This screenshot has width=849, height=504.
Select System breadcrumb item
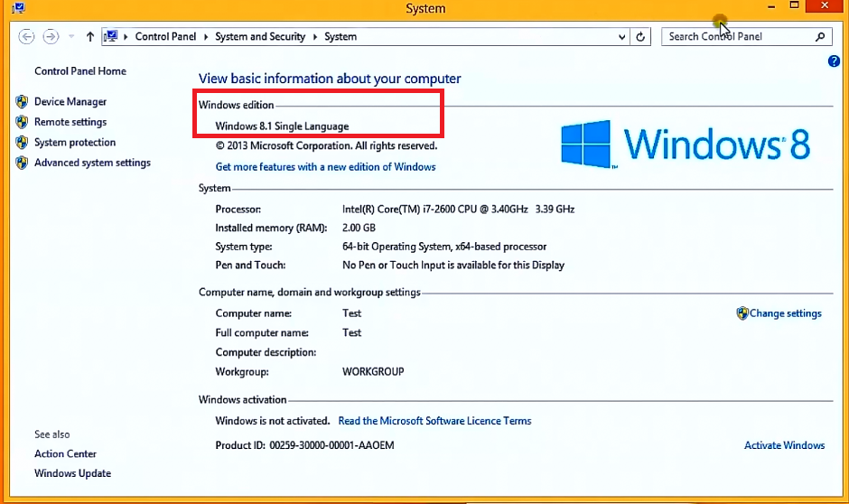click(x=341, y=36)
